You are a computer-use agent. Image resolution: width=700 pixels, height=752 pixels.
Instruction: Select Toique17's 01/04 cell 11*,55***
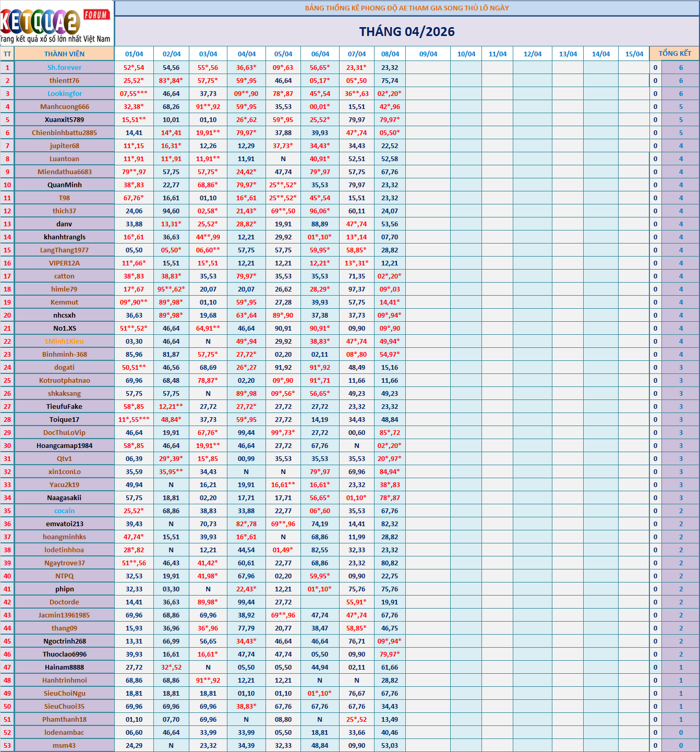pyautogui.click(x=134, y=419)
